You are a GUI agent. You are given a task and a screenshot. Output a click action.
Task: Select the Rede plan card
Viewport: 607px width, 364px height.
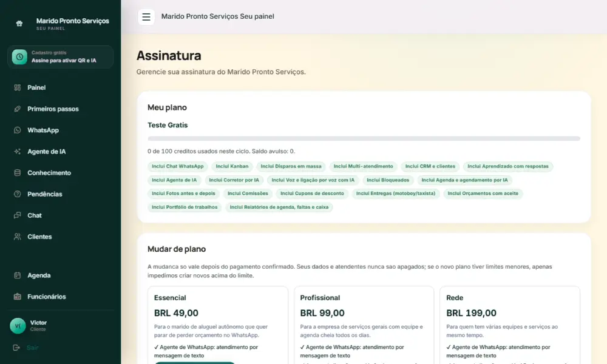pos(510,325)
